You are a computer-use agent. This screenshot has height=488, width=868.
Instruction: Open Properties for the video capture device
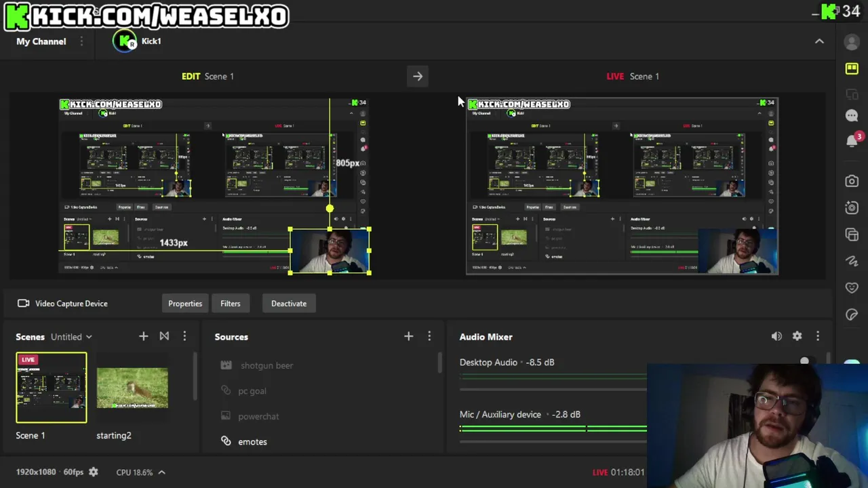click(x=185, y=304)
